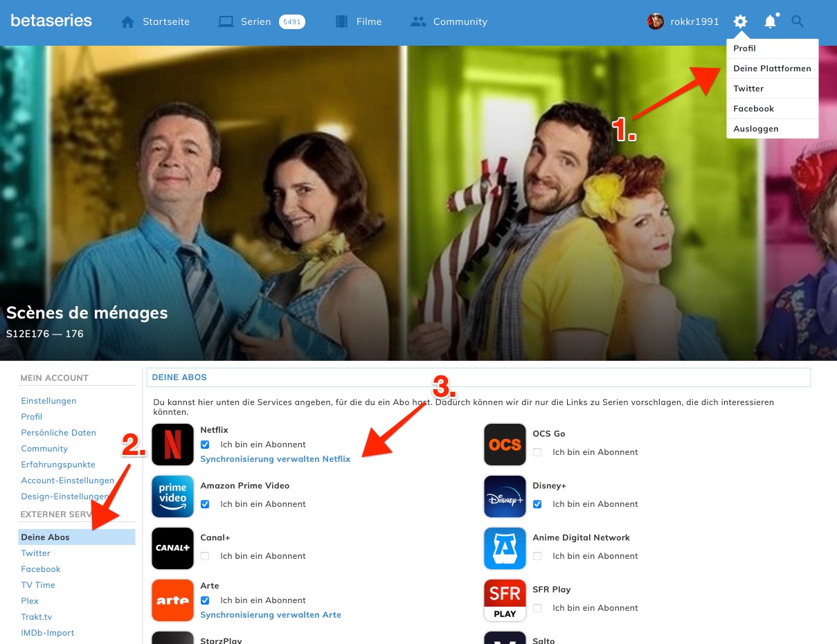Uncheck the Netflix subscriber checkbox

pyautogui.click(x=205, y=445)
